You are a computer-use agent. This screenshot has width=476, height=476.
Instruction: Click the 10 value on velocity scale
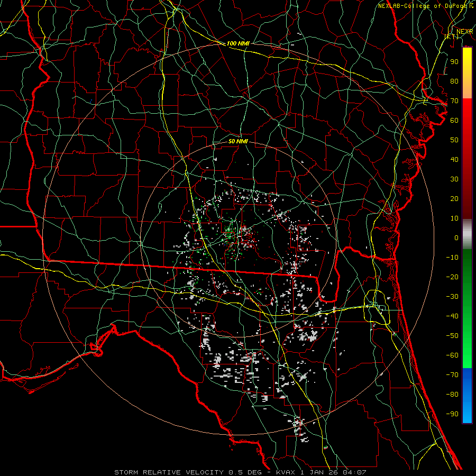(454, 218)
